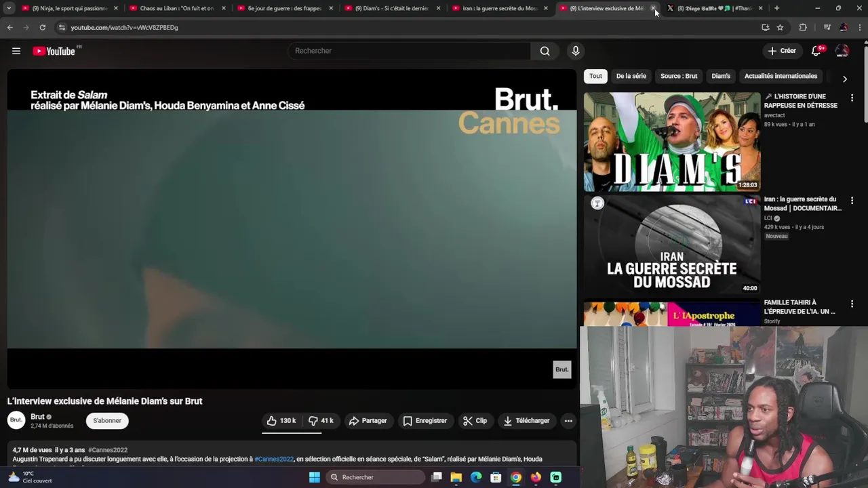The width and height of the screenshot is (868, 488).
Task: Select the Tout filter chip
Action: (x=595, y=76)
